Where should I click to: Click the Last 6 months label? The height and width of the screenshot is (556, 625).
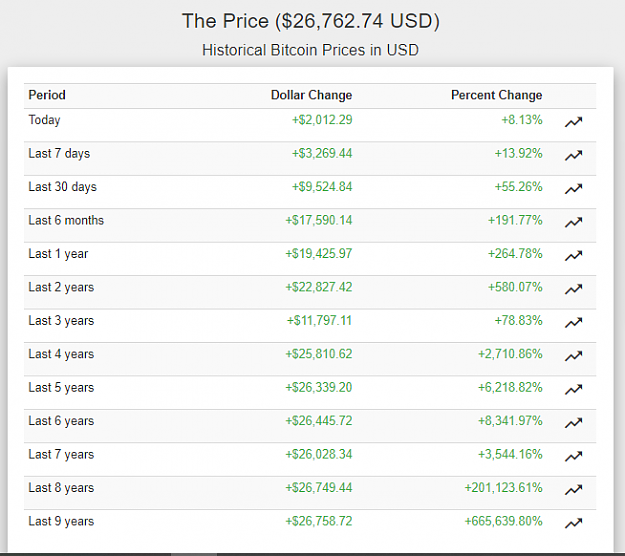66,220
